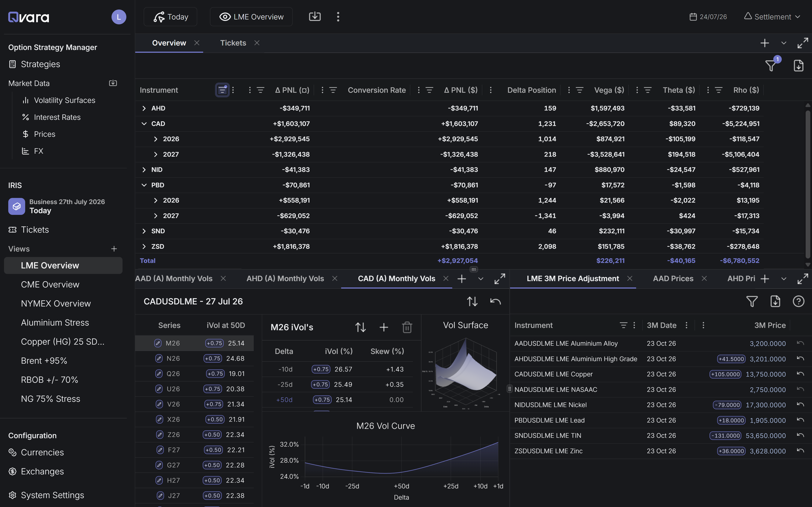The width and height of the screenshot is (812, 507).
Task: Open the help question mark icon
Action: click(x=799, y=301)
